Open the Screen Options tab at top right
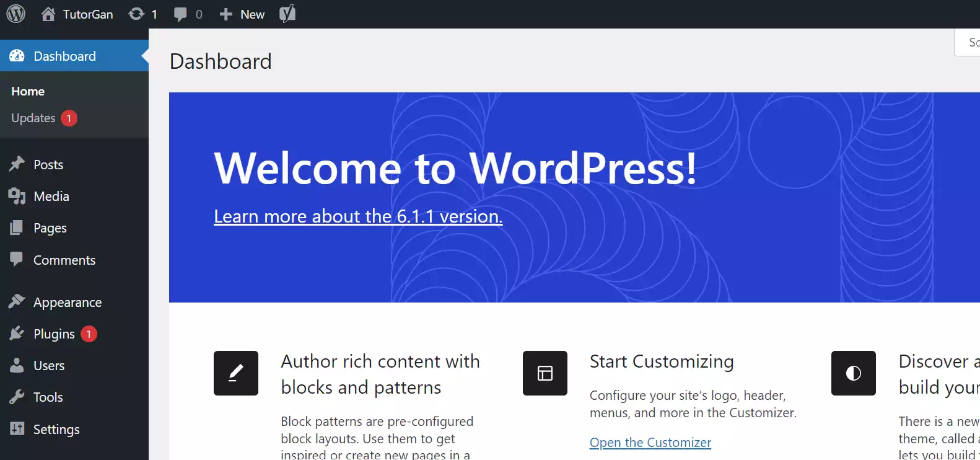Screen dimensions: 980x460 coord(968,42)
